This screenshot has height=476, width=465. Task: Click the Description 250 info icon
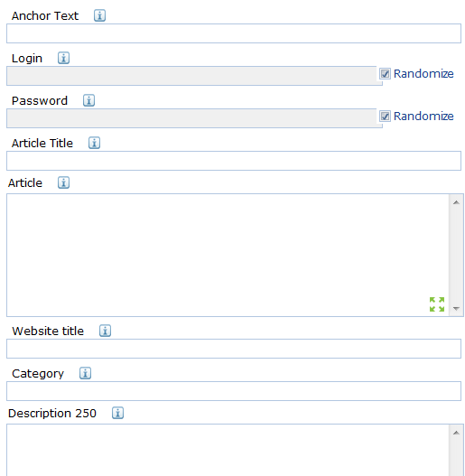click(x=117, y=413)
